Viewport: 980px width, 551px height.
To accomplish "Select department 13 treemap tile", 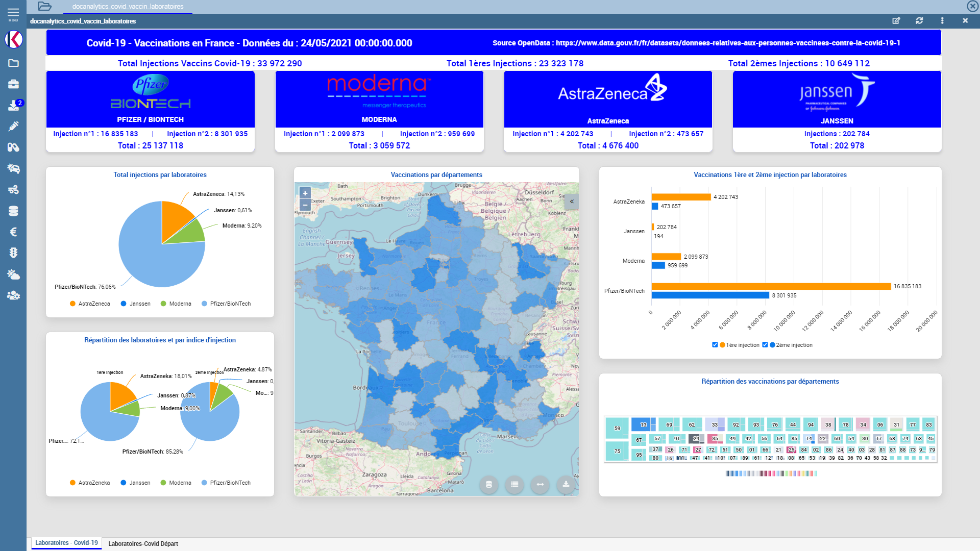I will tap(643, 424).
